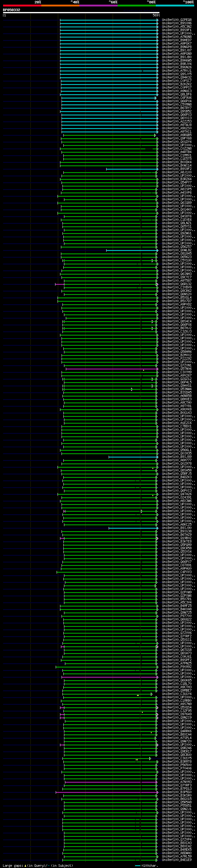Viewport: 197px width, 868px height.
Task: Select the UniRef100_A9RQB5 label
Action: [x=176, y=135]
